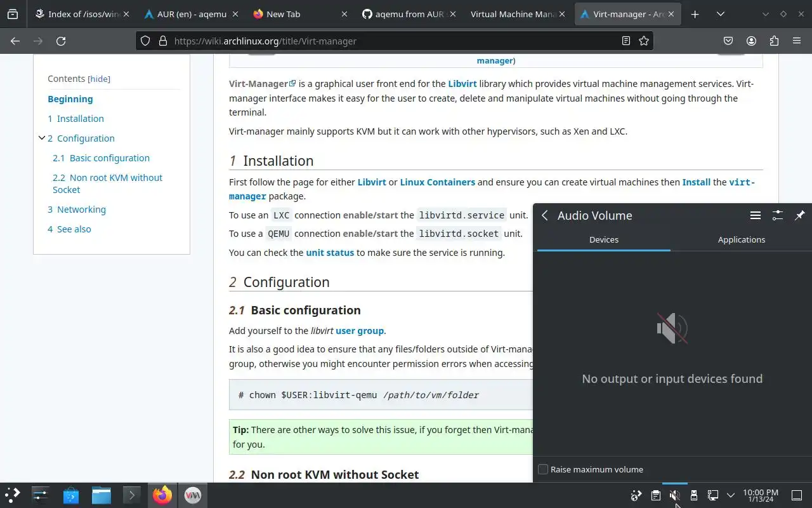Screen dimensions: 812x508
Task: Reload the Virt-manager wiki page
Action: (x=61, y=41)
